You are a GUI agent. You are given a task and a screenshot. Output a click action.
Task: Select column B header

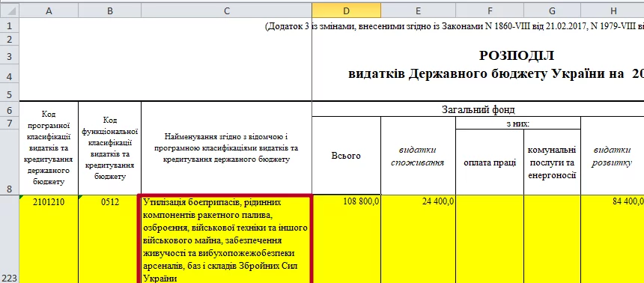pos(109,11)
